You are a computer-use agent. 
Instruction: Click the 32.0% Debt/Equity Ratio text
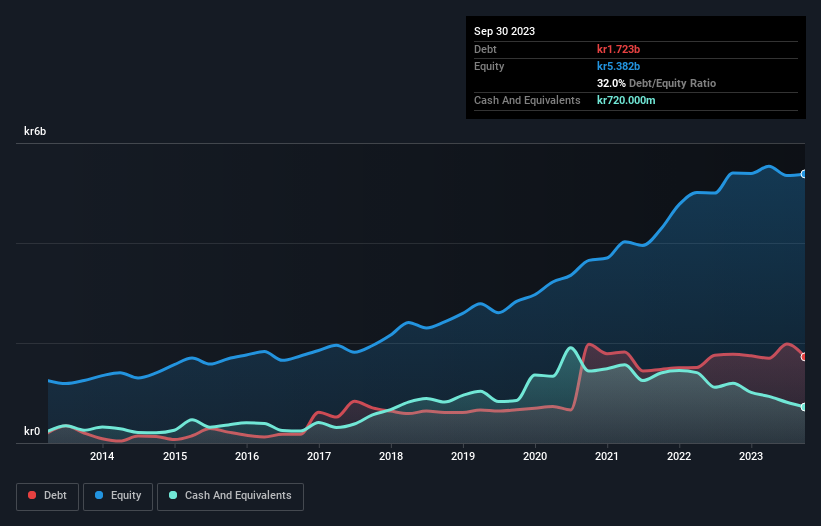point(656,83)
